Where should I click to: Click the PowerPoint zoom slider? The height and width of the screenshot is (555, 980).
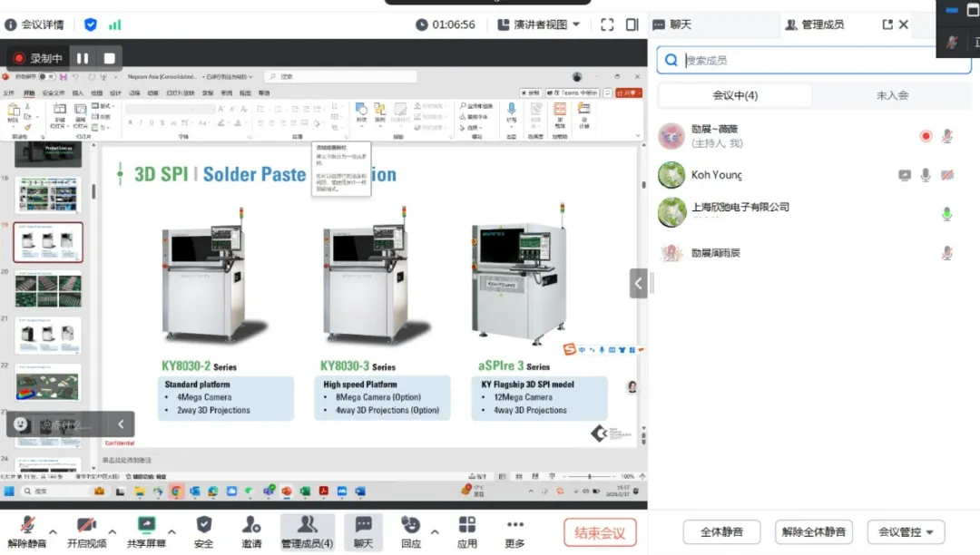pos(589,476)
